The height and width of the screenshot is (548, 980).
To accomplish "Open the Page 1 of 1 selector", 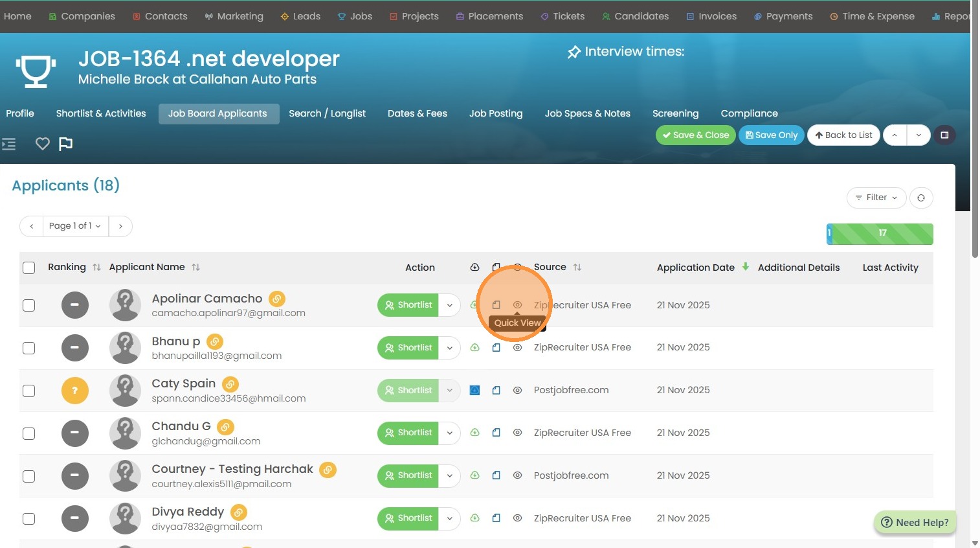I will click(x=76, y=226).
